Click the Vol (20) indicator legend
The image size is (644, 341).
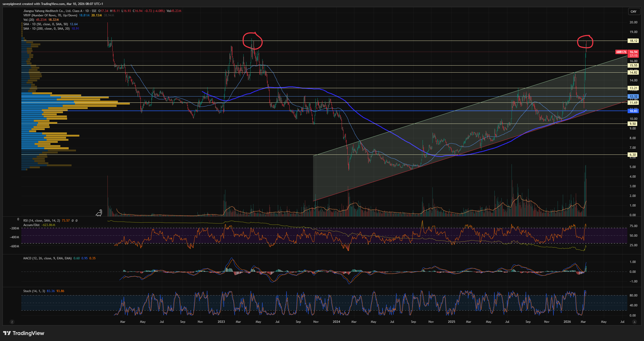coord(29,20)
